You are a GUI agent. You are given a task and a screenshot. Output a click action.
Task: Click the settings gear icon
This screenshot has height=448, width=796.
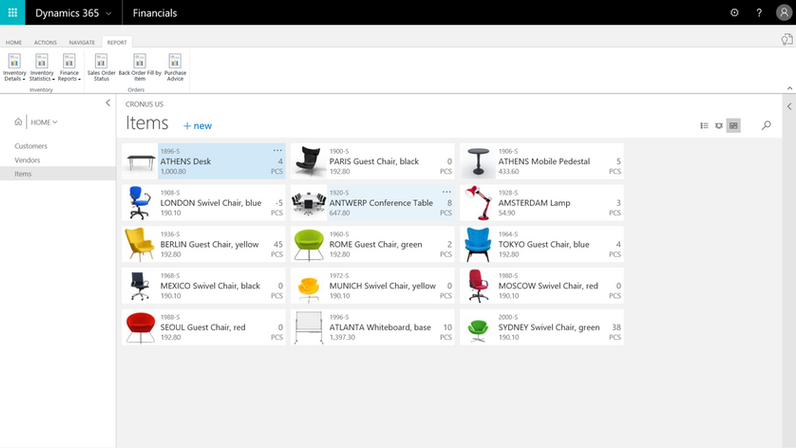tap(734, 13)
